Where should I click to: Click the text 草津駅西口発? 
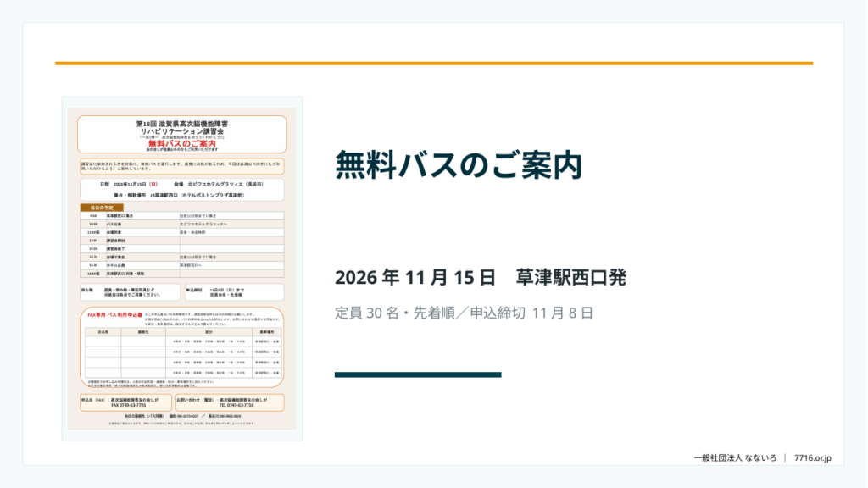[570, 278]
